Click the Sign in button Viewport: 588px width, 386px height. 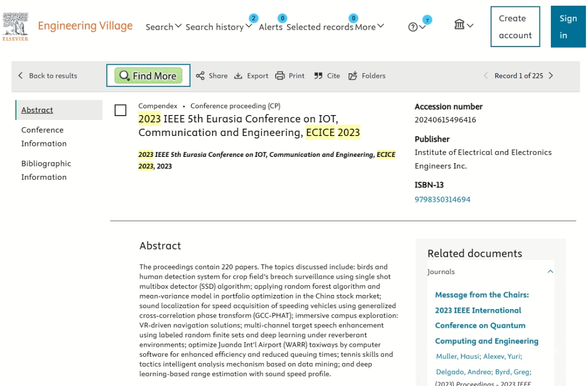pos(568,27)
